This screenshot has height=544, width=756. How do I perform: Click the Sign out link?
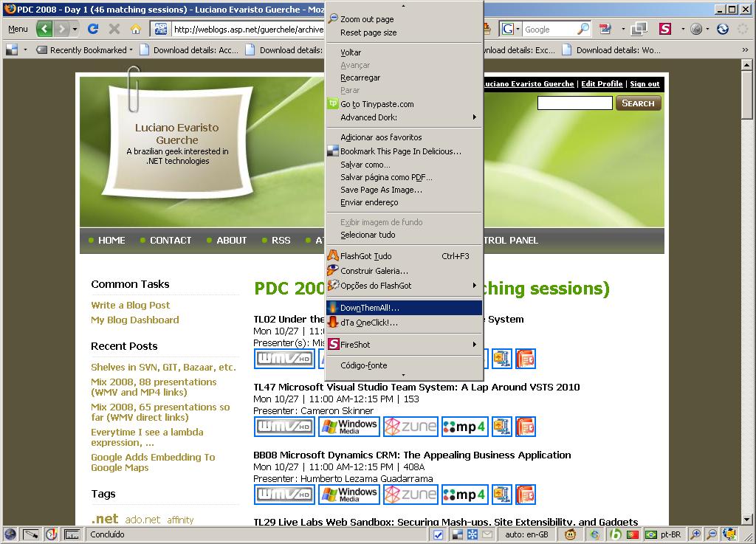pos(645,84)
